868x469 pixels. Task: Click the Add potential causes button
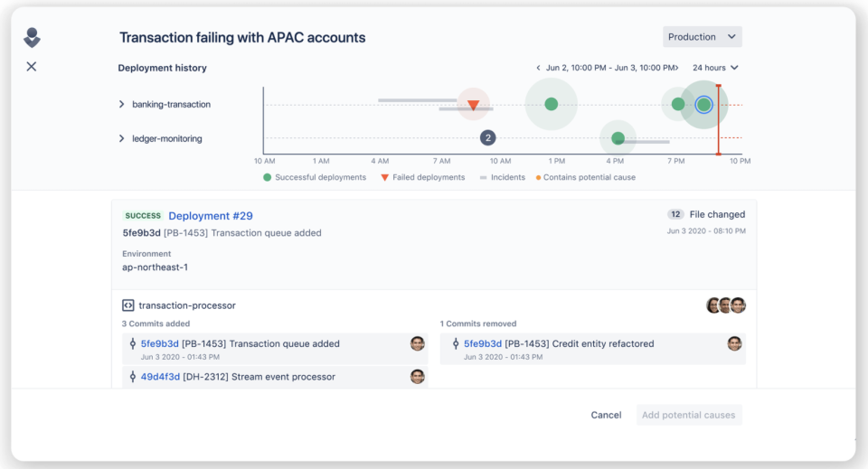[689, 415]
